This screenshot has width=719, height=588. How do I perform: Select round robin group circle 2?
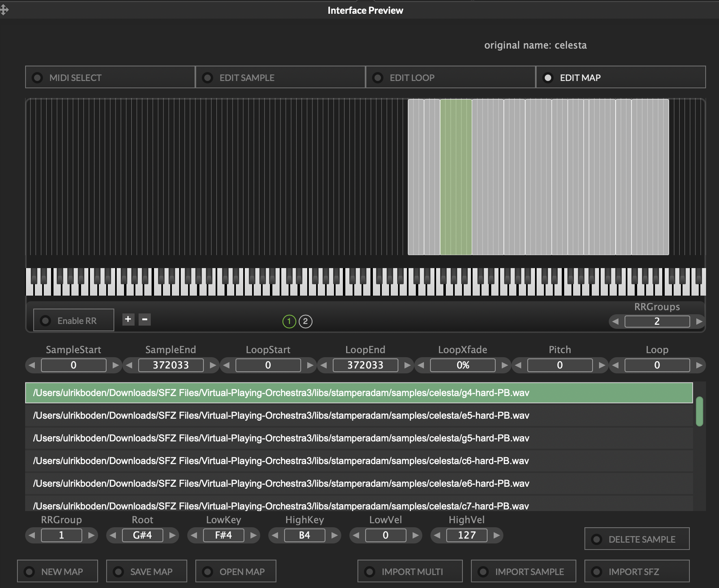coord(305,322)
